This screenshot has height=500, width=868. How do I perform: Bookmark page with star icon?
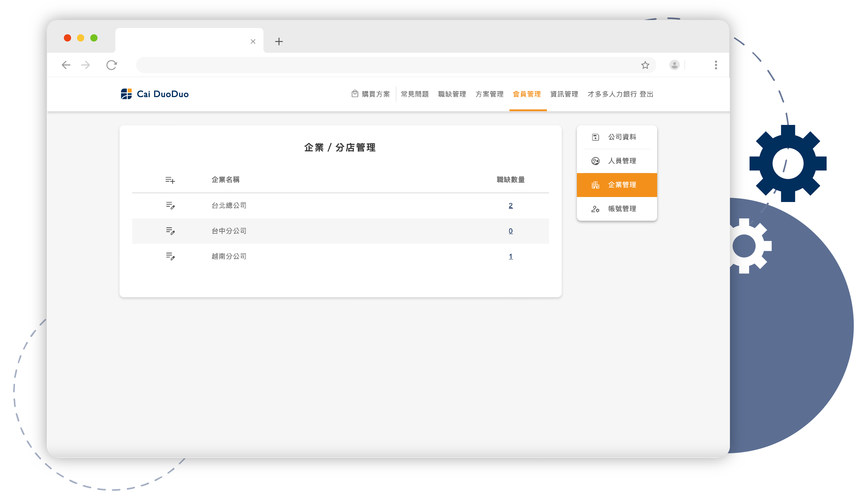coord(645,65)
